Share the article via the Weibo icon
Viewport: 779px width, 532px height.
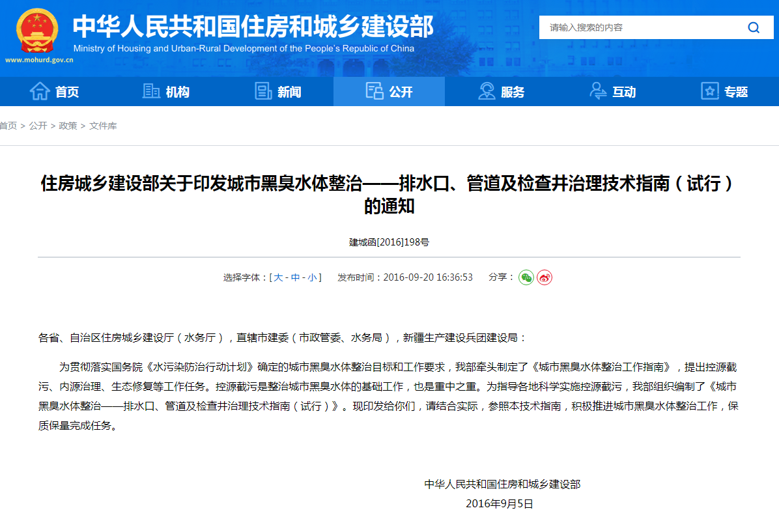pyautogui.click(x=545, y=277)
